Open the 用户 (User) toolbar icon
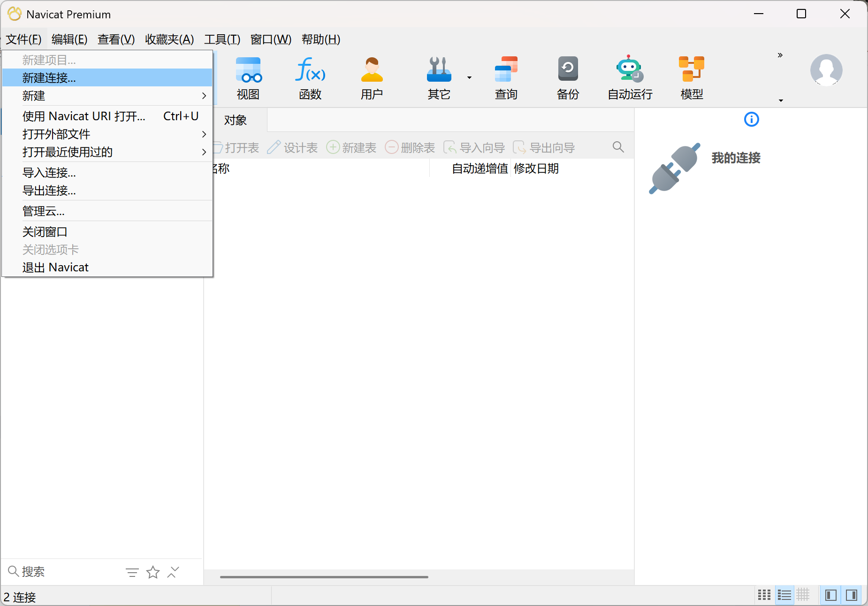Image resolution: width=868 pixels, height=606 pixels. [372, 78]
